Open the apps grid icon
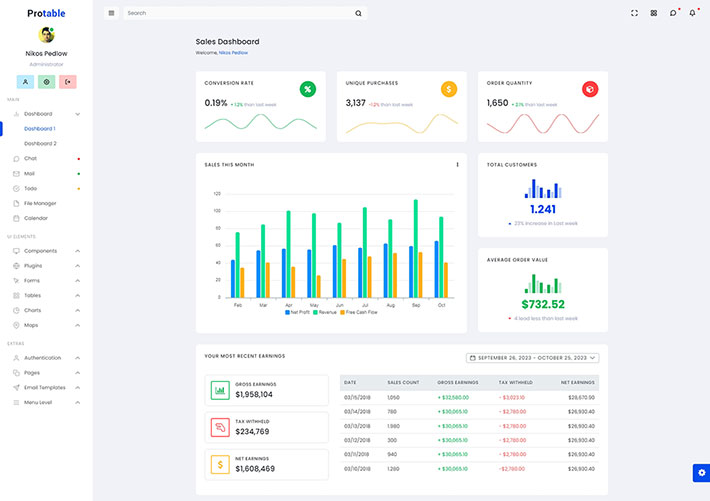 pyautogui.click(x=653, y=13)
